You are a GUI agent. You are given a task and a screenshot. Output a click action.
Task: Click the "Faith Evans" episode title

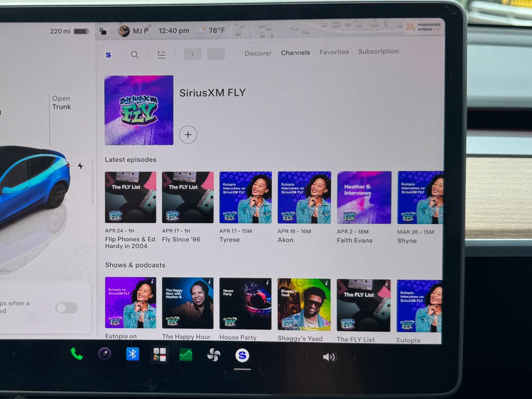355,240
